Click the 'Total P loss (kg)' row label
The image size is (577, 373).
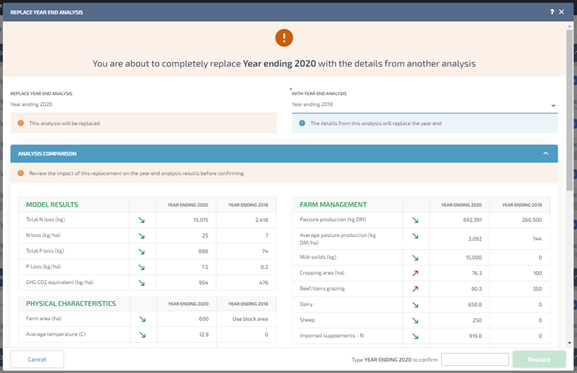(45, 251)
